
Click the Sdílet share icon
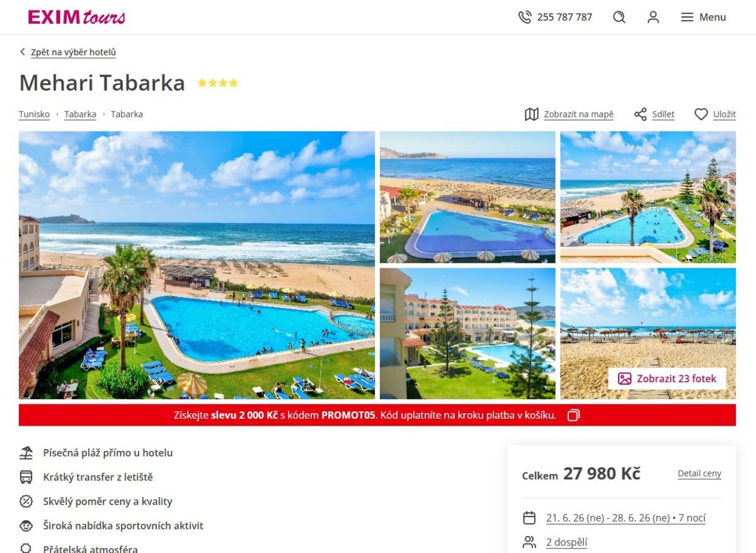(x=641, y=114)
